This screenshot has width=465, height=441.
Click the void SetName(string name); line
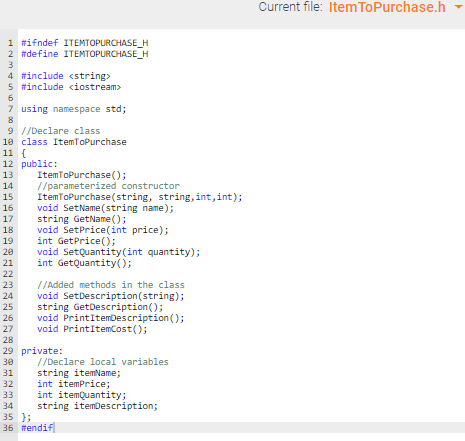pyautogui.click(x=105, y=208)
